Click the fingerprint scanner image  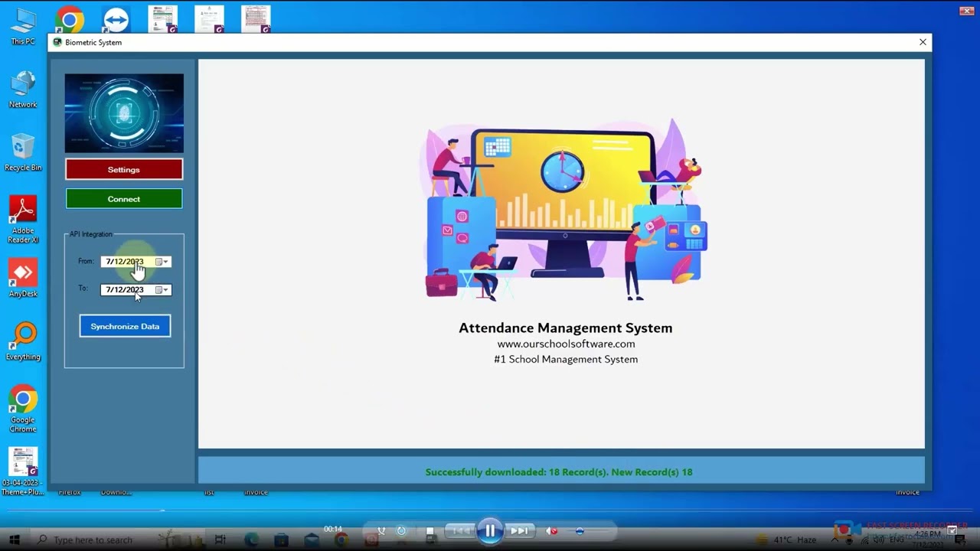[x=124, y=113]
